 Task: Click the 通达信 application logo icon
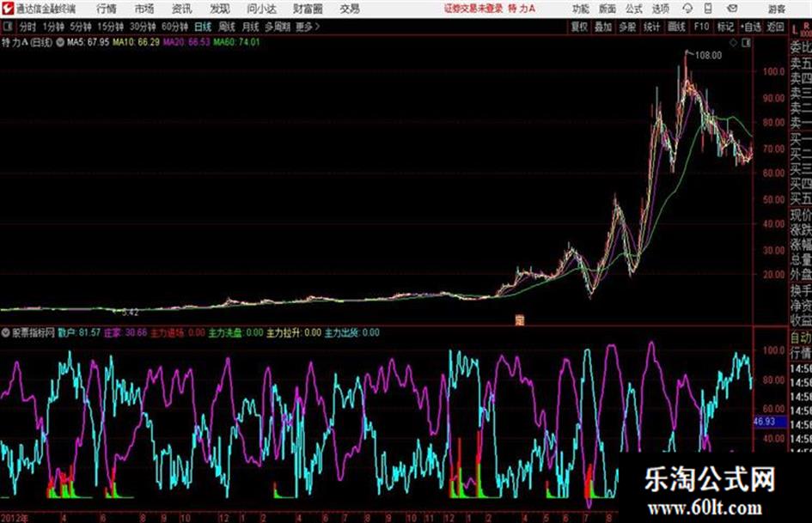(x=7, y=9)
